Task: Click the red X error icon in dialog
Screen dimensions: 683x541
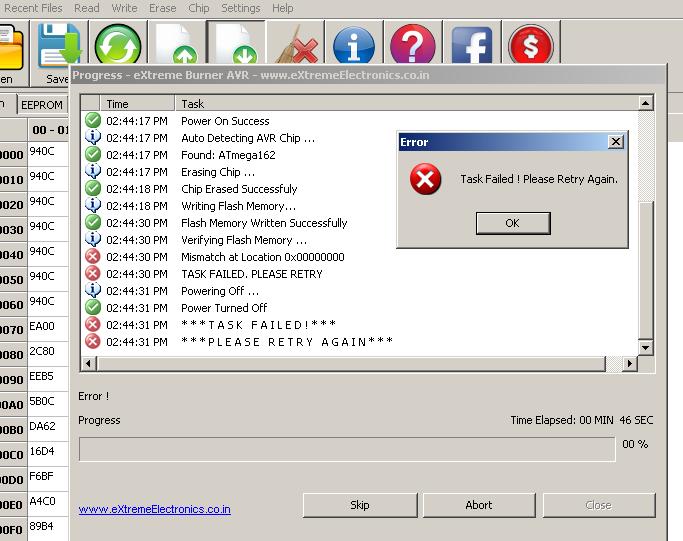Action: 425,179
